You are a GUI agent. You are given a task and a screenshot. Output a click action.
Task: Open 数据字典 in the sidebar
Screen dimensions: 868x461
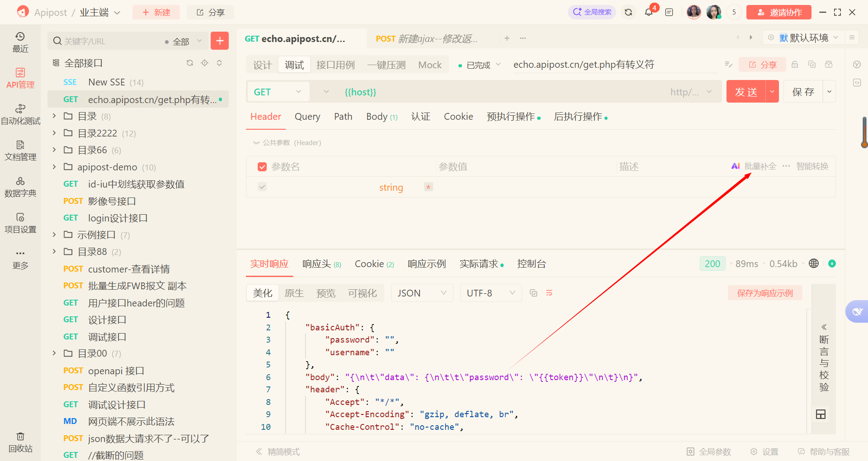(x=20, y=187)
